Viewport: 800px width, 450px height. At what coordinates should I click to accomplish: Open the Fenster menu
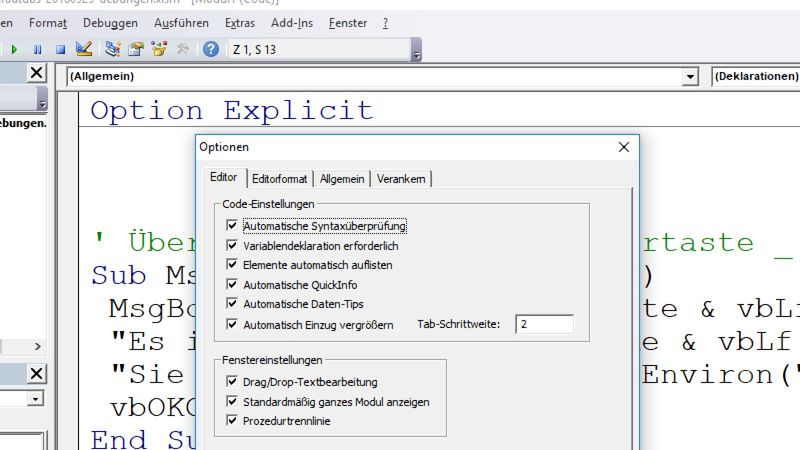pos(348,23)
